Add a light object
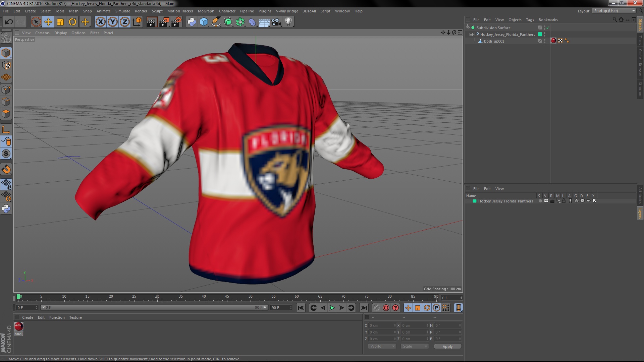Image resolution: width=644 pixels, height=362 pixels. tap(288, 22)
